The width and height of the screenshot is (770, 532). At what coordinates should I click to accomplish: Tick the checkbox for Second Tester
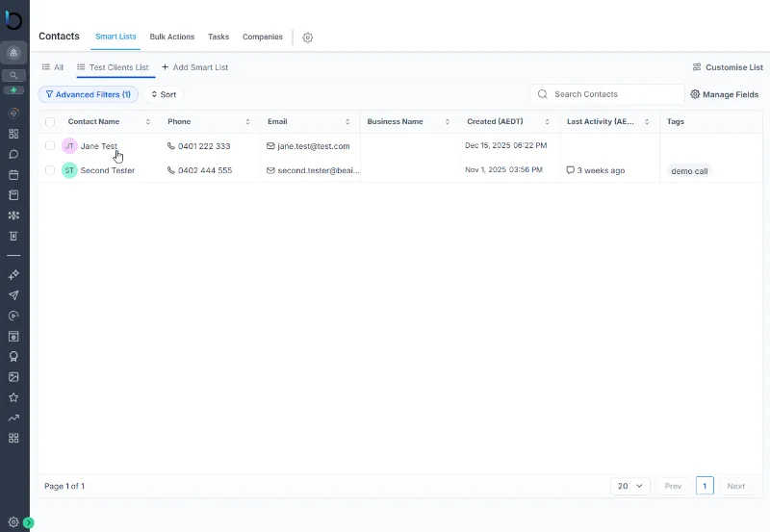(x=50, y=170)
